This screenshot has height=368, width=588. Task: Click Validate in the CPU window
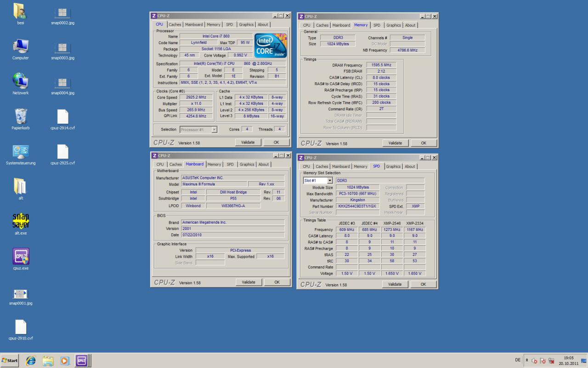click(248, 143)
